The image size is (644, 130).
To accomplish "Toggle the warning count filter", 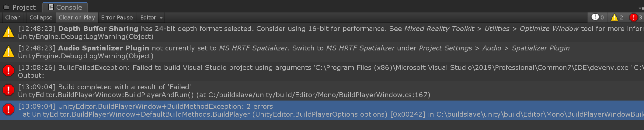I will click(x=617, y=18).
